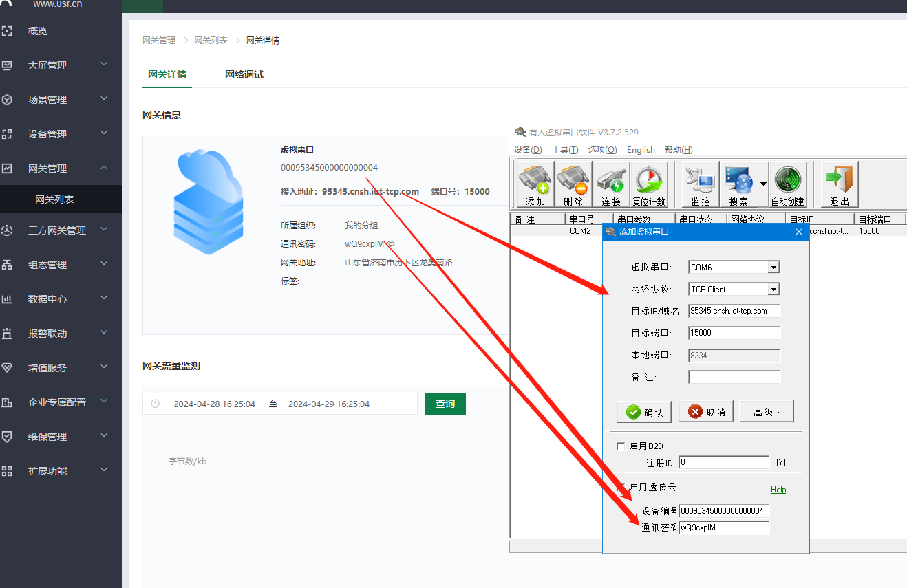Click the end date 2024-04-29 16:25:04
Screen dimensions: 907x588
click(x=329, y=404)
